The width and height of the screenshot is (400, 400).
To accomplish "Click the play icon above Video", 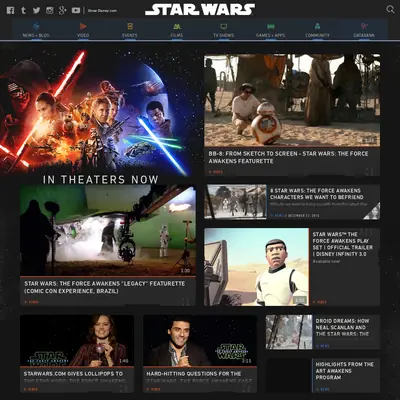I will pos(83,26).
